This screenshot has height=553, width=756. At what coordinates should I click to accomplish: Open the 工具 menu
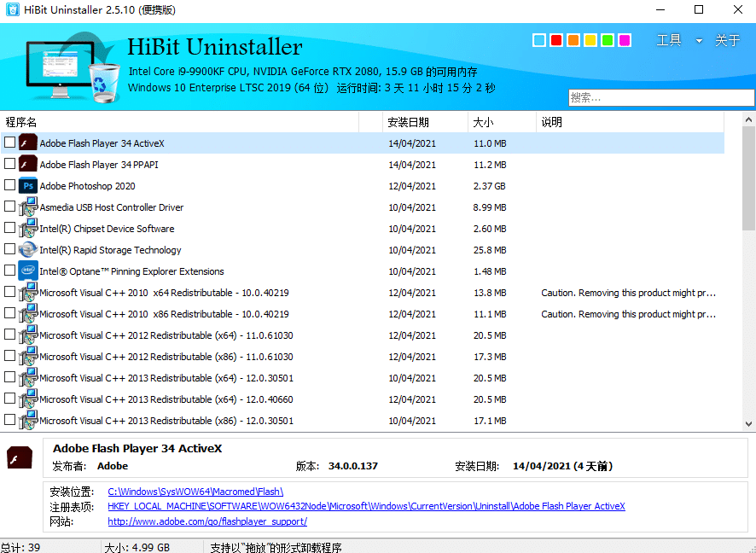[x=669, y=40]
